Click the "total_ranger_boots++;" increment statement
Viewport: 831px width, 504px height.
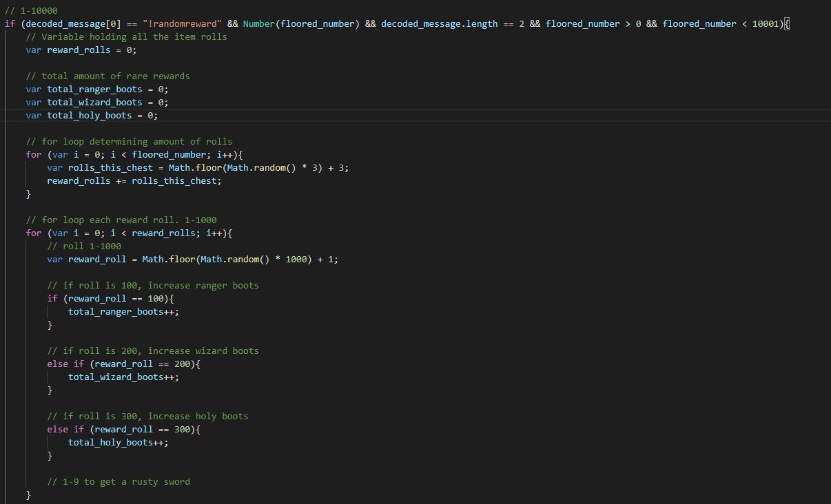tap(126, 312)
